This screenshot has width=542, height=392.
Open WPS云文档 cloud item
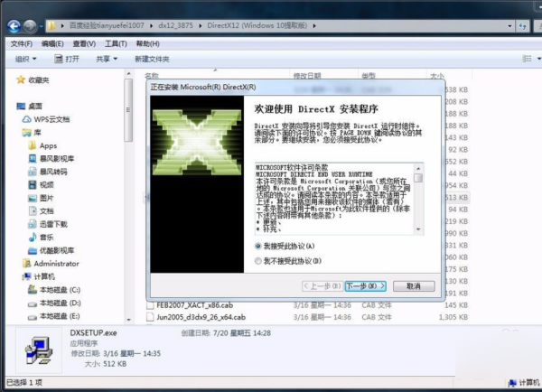coord(46,119)
